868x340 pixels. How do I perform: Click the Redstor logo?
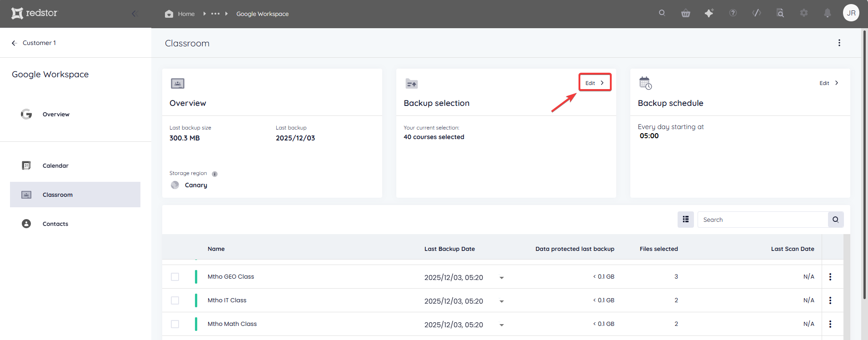pyautogui.click(x=35, y=13)
